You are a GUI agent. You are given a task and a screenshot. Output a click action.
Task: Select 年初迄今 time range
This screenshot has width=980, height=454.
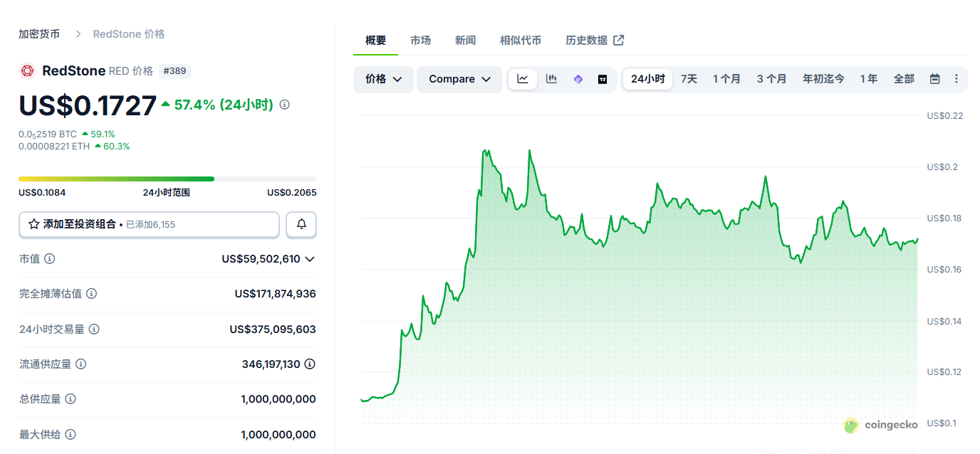tap(823, 79)
